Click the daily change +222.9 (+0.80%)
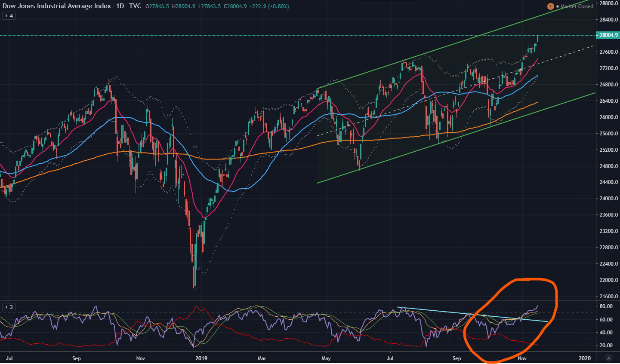The width and height of the screenshot is (620, 364). (x=269, y=6)
